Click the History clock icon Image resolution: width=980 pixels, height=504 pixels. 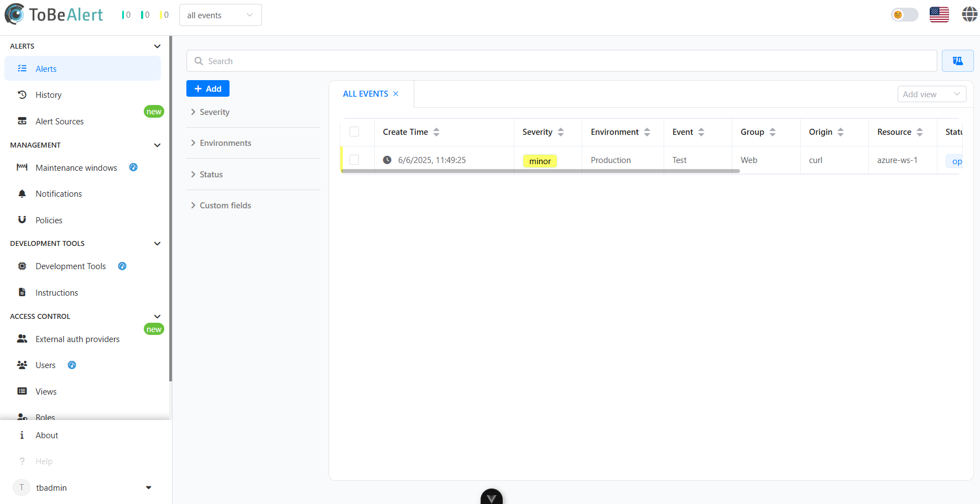[22, 95]
